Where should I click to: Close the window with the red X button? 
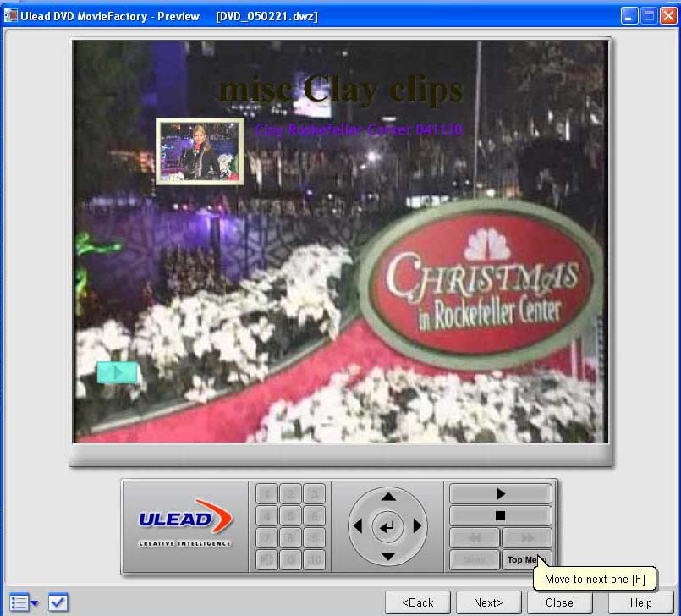pyautogui.click(x=668, y=16)
